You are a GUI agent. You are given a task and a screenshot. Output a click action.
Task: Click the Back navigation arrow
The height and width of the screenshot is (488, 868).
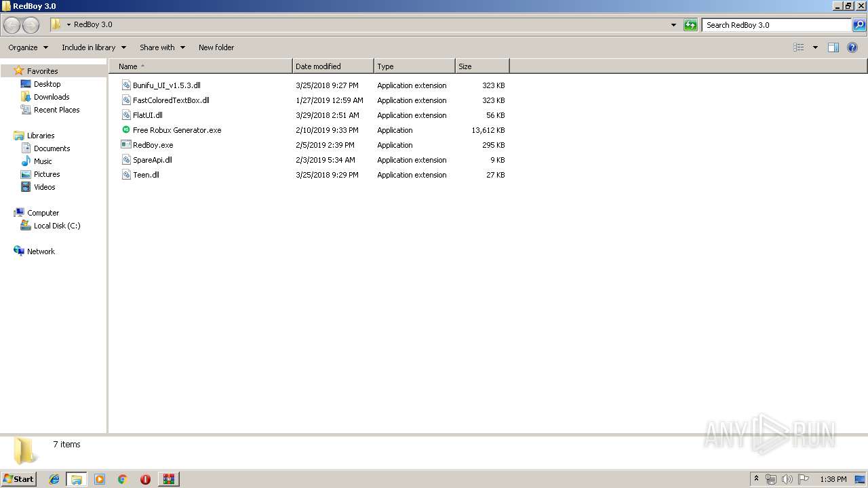pyautogui.click(x=12, y=25)
